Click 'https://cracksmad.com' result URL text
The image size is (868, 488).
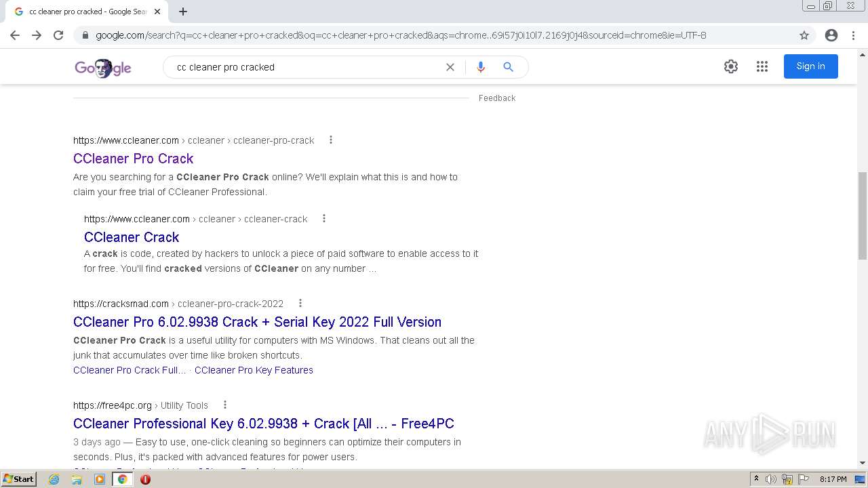point(121,304)
